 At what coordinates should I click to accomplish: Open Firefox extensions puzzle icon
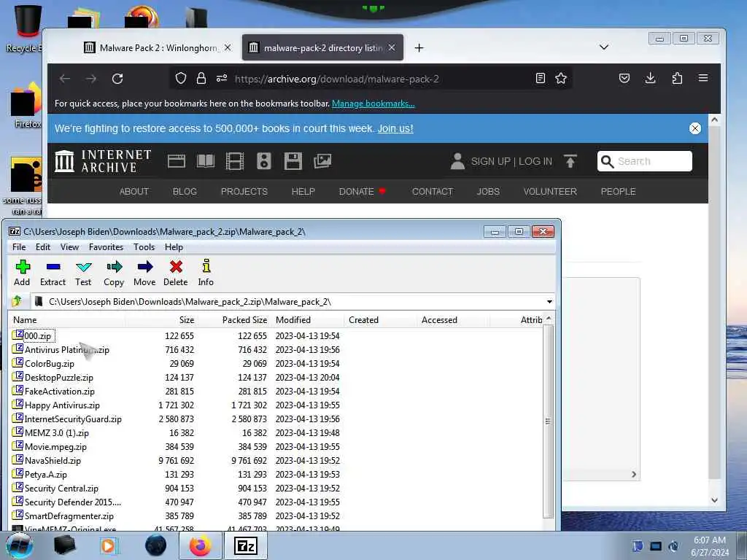[677, 78]
